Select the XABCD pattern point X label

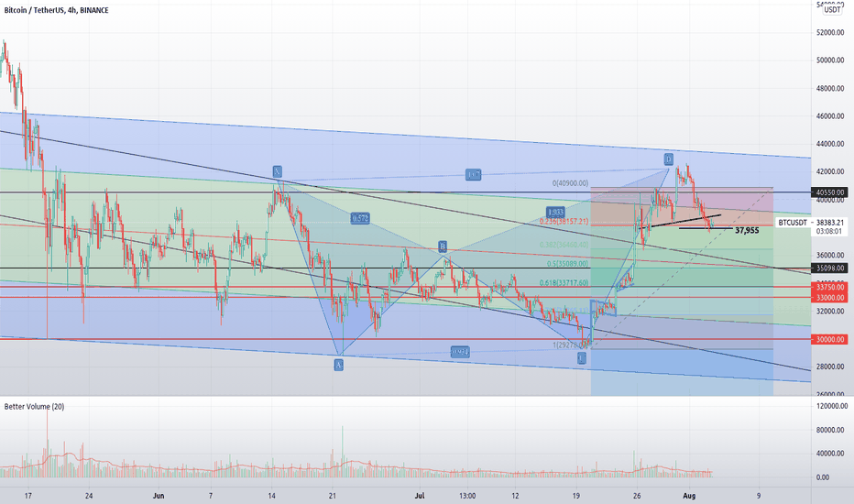coord(278,171)
